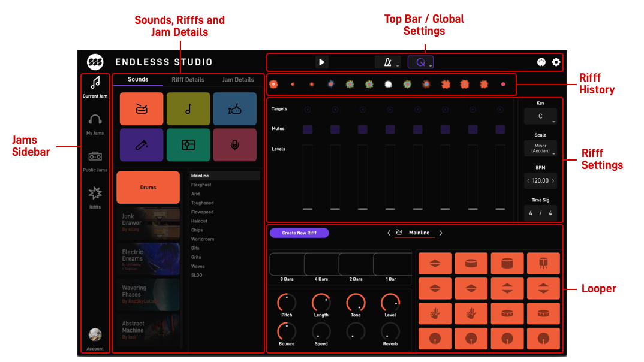Viewport: 644px width, 362px height.
Task: Toggle mute for the second channel
Action: tap(335, 129)
